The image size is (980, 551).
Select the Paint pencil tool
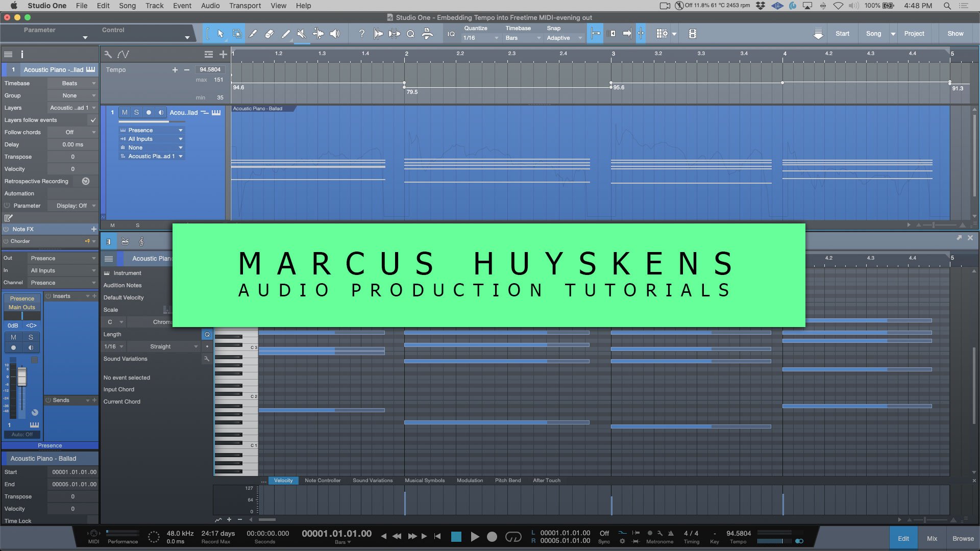286,34
